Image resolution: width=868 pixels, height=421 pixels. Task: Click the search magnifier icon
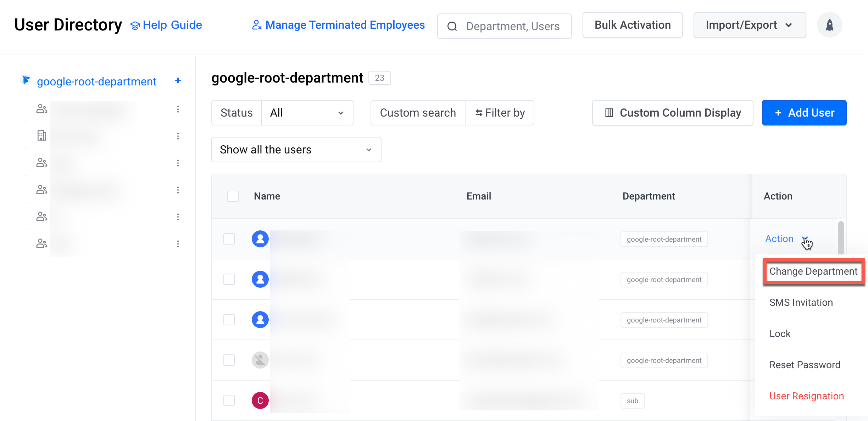coord(452,26)
